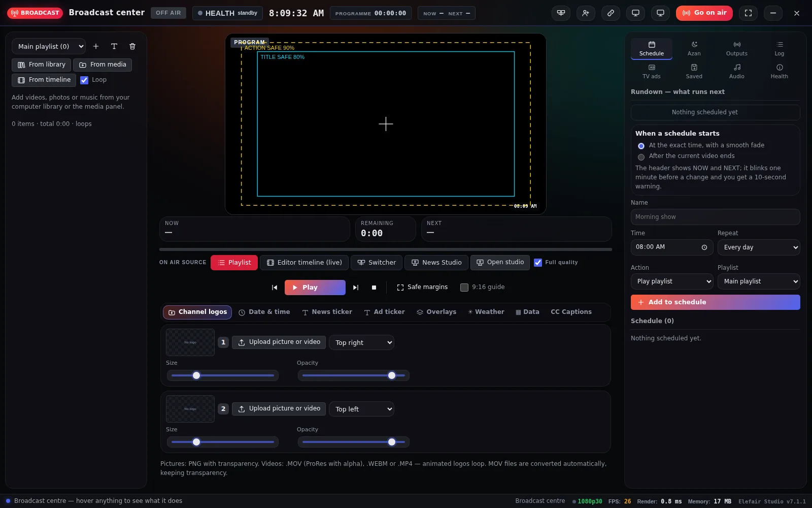Open the Health panel
The image size is (812, 508).
(x=779, y=72)
